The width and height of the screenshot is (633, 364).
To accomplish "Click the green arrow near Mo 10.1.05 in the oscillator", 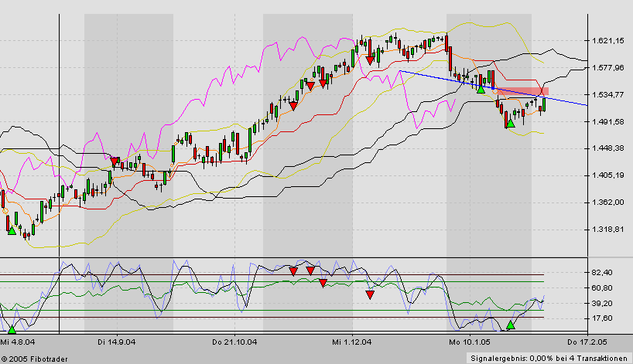I will (x=510, y=325).
